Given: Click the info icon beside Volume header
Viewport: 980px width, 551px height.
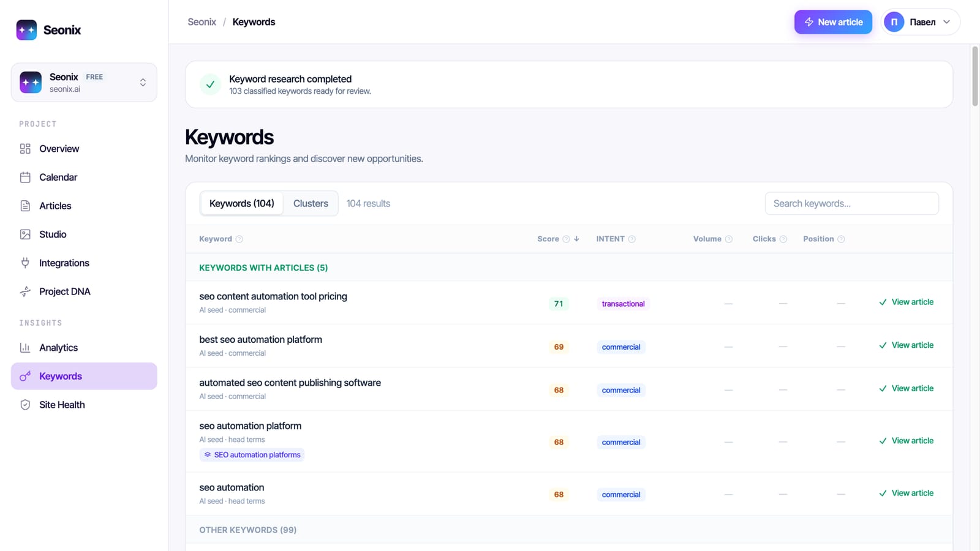Looking at the screenshot, I should (729, 239).
